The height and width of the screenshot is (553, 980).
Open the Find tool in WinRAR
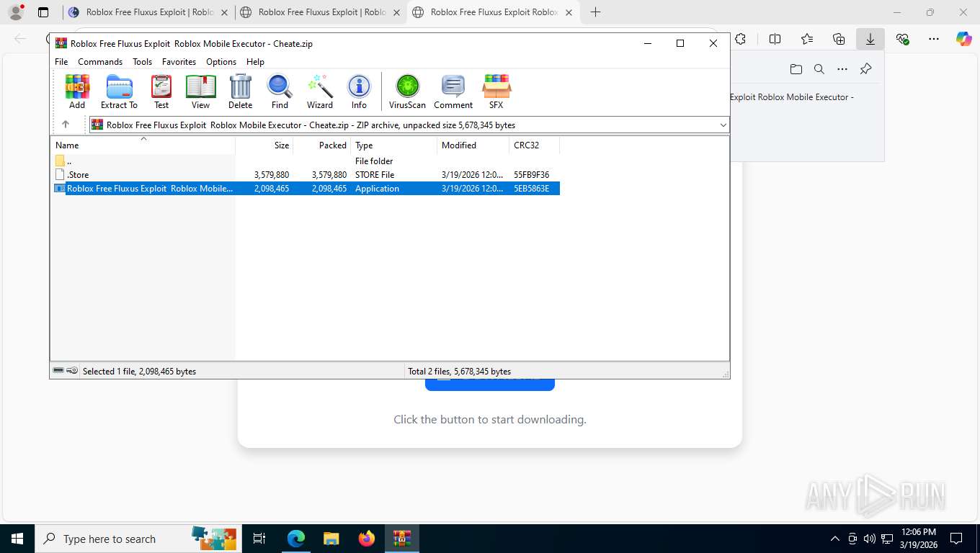(x=280, y=91)
